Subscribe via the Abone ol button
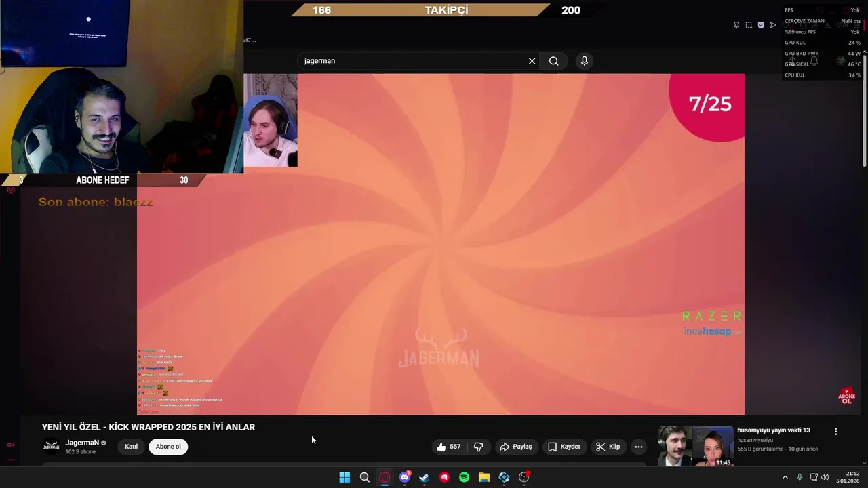868x488 pixels. 168,447
